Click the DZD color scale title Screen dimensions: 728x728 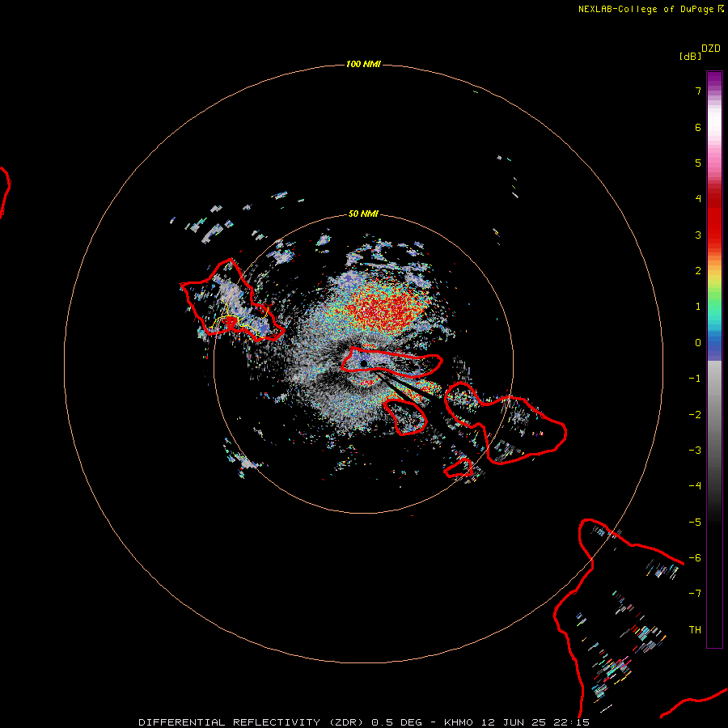[711, 49]
